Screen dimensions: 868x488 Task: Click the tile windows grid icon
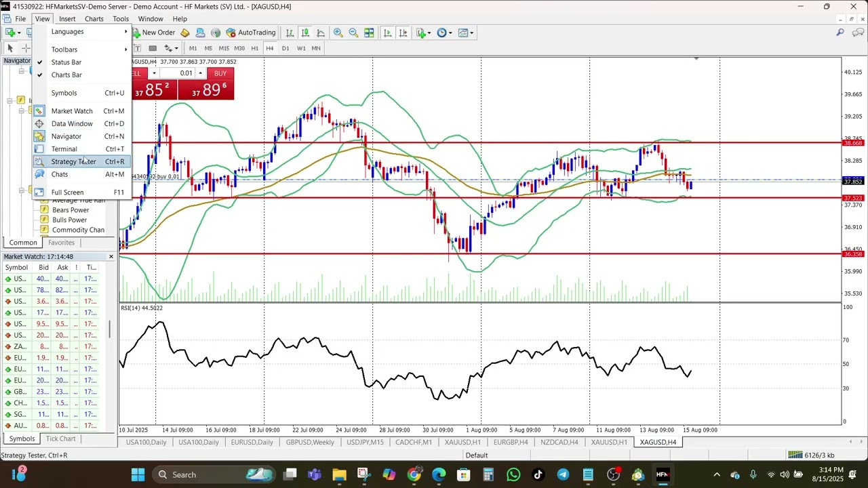coord(369,33)
